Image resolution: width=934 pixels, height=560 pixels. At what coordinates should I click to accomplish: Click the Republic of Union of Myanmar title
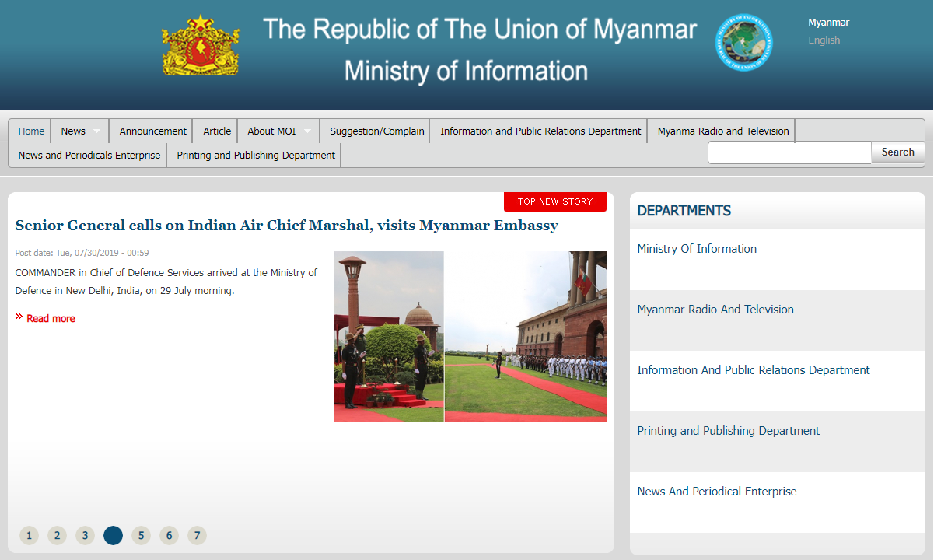[x=480, y=30]
